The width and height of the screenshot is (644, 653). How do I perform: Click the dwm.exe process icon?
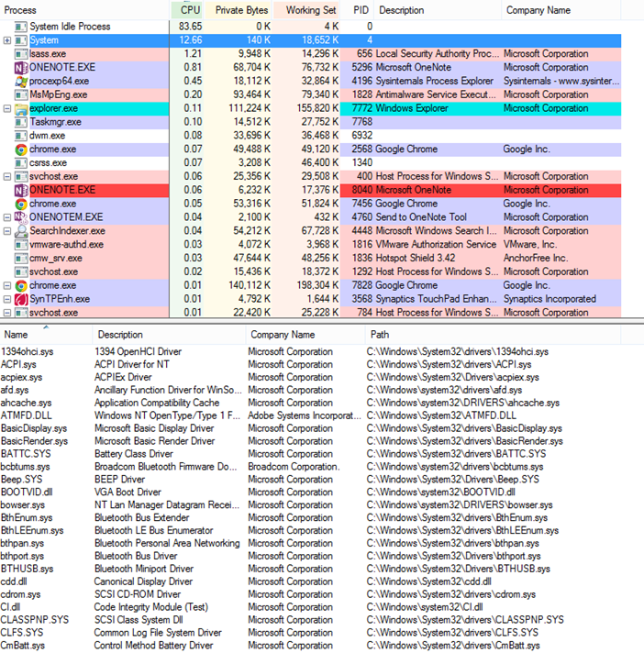pyautogui.click(x=21, y=136)
